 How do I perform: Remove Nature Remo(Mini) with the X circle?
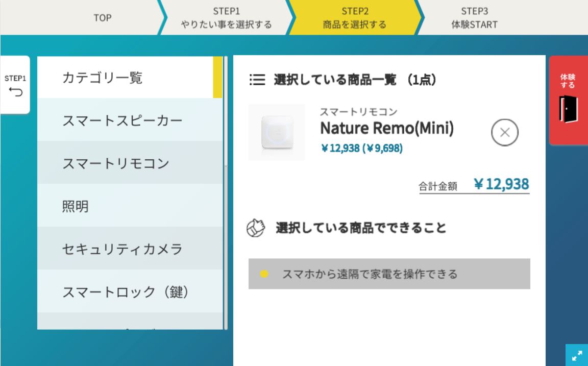[504, 132]
